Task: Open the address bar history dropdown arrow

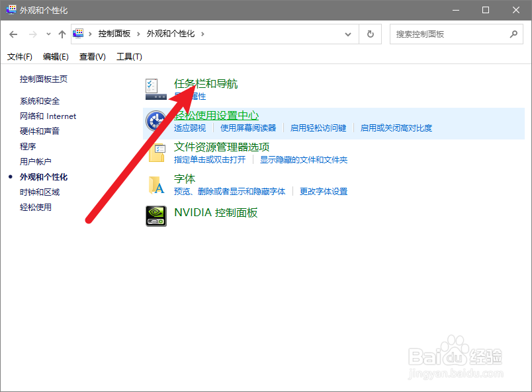Action: (349, 34)
